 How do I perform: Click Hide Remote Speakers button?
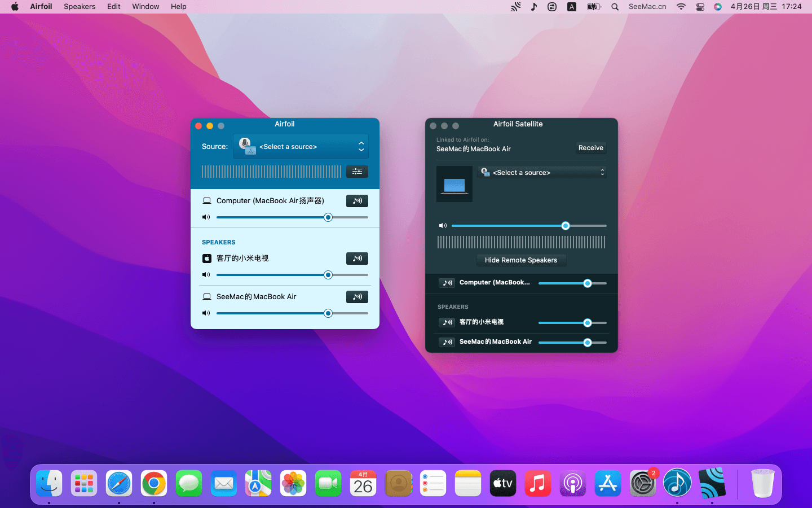pyautogui.click(x=521, y=260)
